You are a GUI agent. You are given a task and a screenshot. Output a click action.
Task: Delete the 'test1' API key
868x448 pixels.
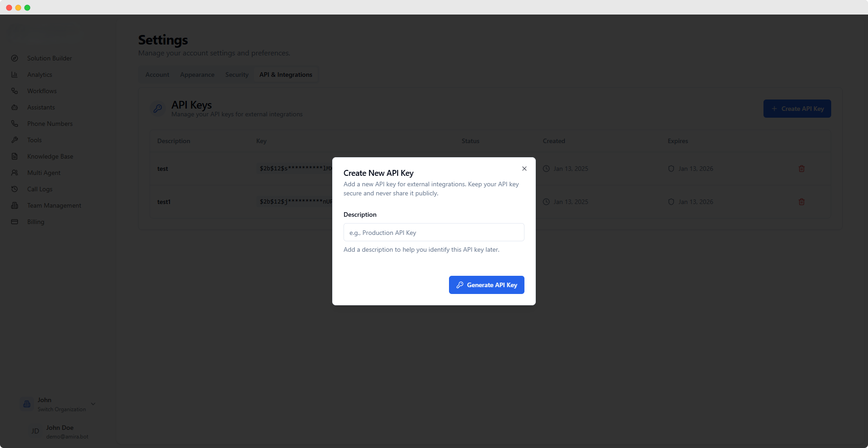pyautogui.click(x=801, y=201)
